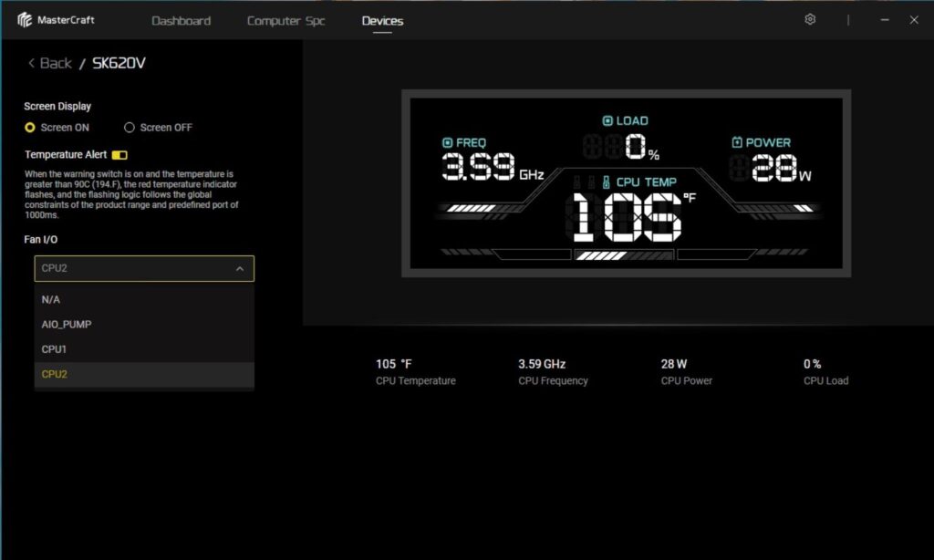Click the 105 °F CPU Temperature value
This screenshot has height=560, width=934.
pos(394,364)
